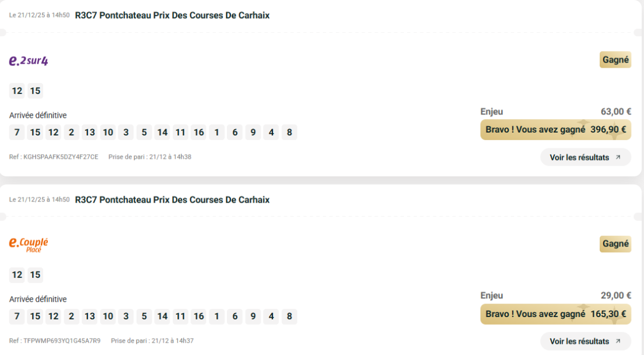
Task: Click horse 16 in the 2sur4 arrival order
Action: pyautogui.click(x=198, y=133)
